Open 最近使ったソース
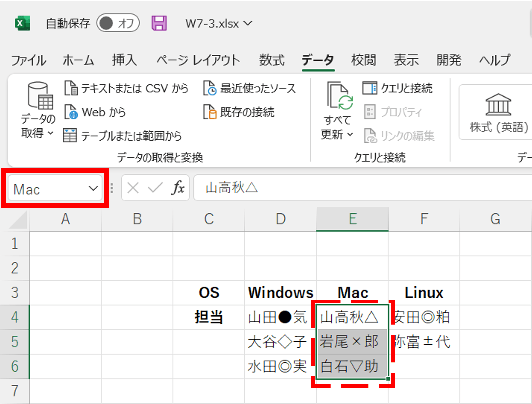The height and width of the screenshot is (404, 532). point(249,88)
